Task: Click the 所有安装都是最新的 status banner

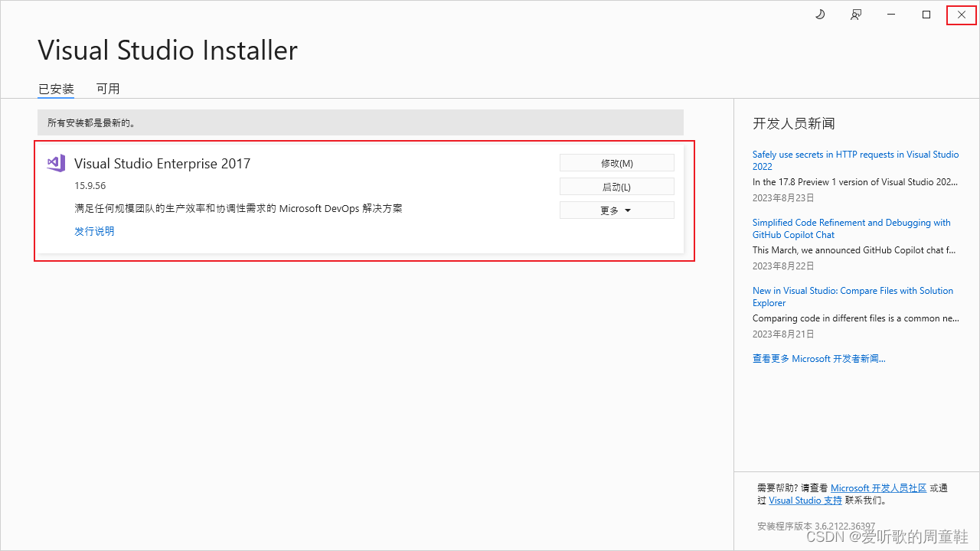Action: coord(361,122)
